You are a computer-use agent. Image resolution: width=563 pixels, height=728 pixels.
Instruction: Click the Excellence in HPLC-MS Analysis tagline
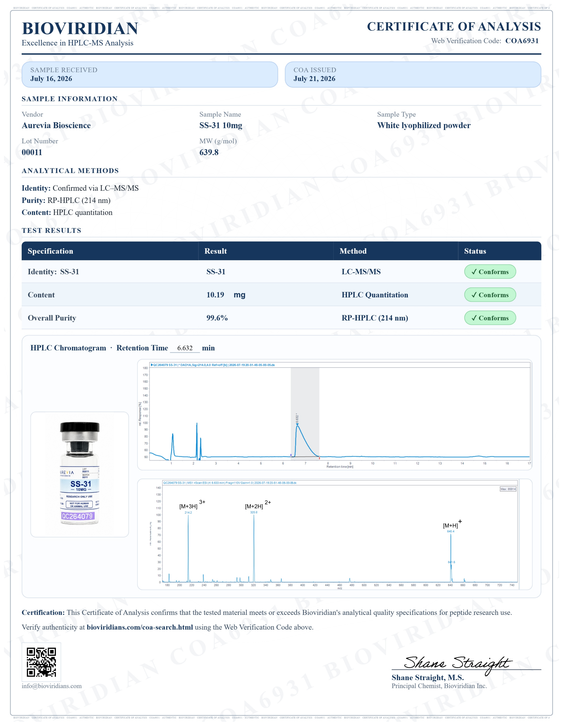[x=77, y=43]
